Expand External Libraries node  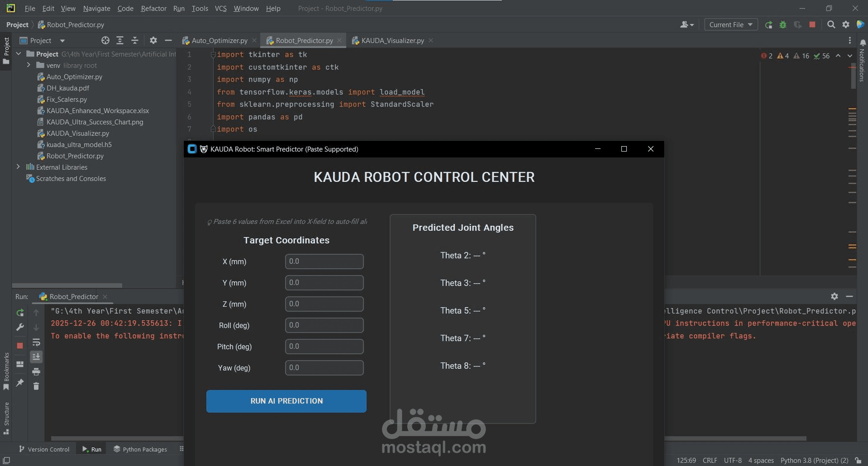[x=18, y=167]
